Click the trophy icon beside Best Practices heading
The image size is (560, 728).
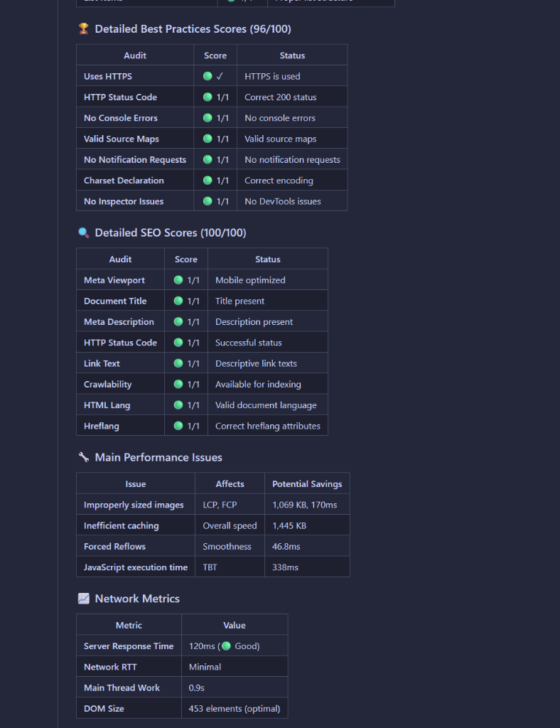84,29
